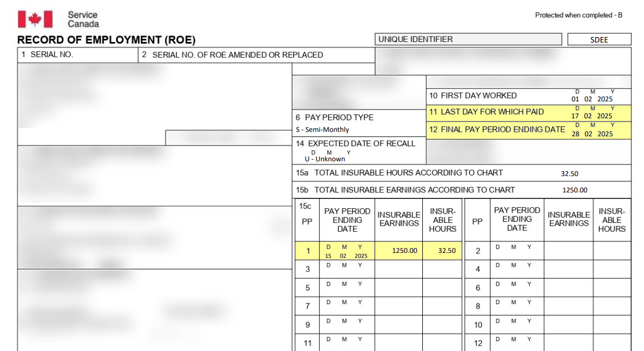Viewport: 644px width, 351px height.
Task: Click total insurable hours value 32.50 in 15a
Action: 569,174
